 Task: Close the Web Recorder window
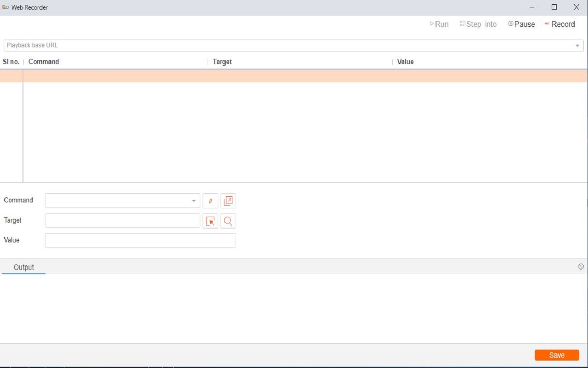[576, 7]
